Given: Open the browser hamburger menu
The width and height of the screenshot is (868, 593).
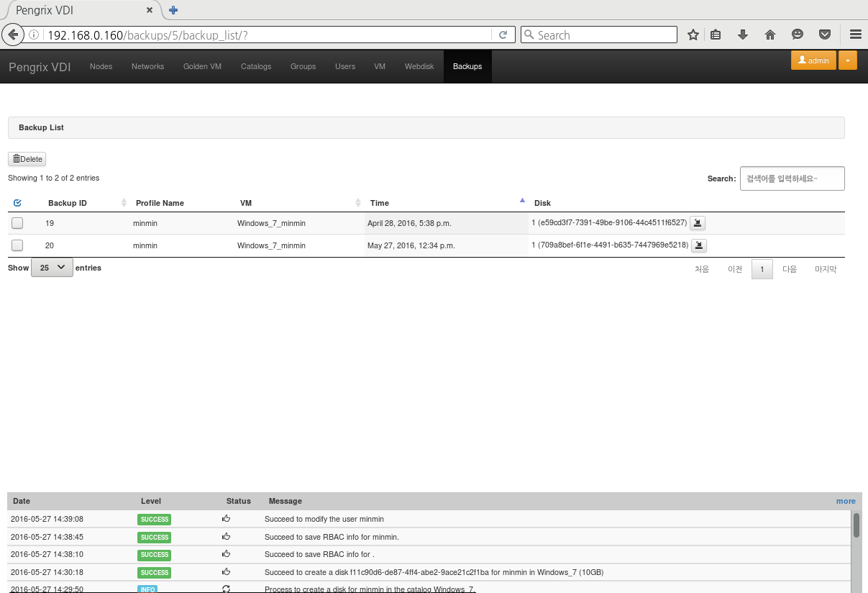Looking at the screenshot, I should [x=855, y=35].
